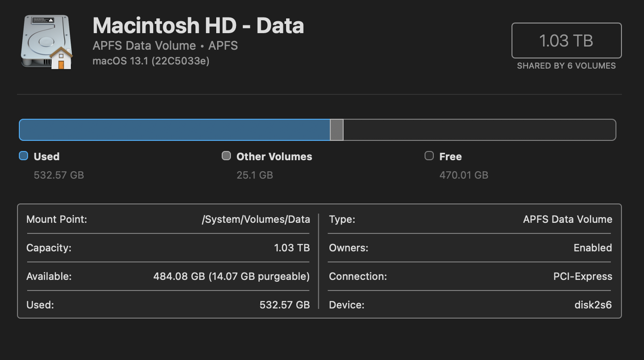Viewport: 644px width, 360px height.
Task: Click the 532.57 GB value in the info table
Action: click(x=285, y=305)
